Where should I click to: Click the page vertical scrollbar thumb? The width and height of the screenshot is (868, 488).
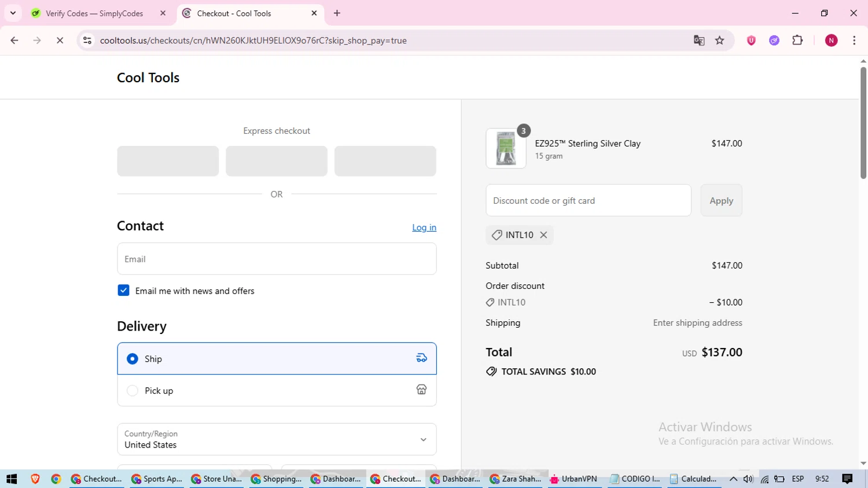pyautogui.click(x=863, y=123)
